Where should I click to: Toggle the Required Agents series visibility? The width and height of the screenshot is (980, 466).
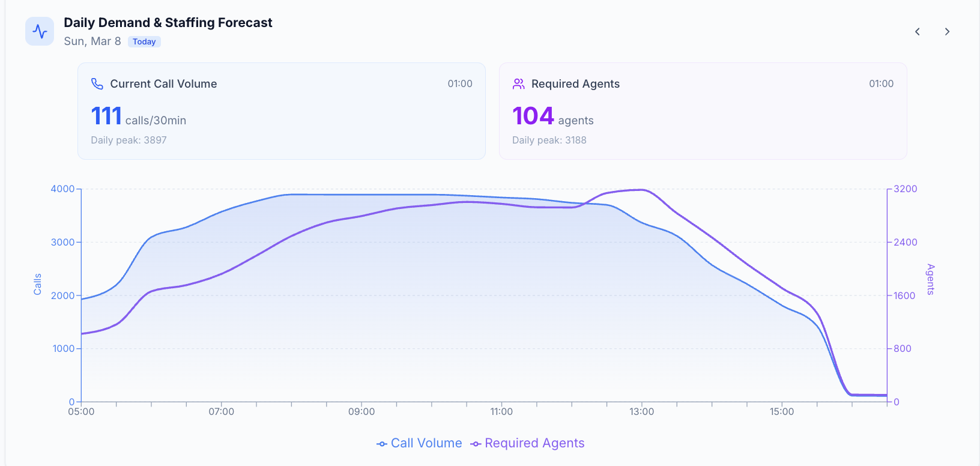(x=534, y=443)
